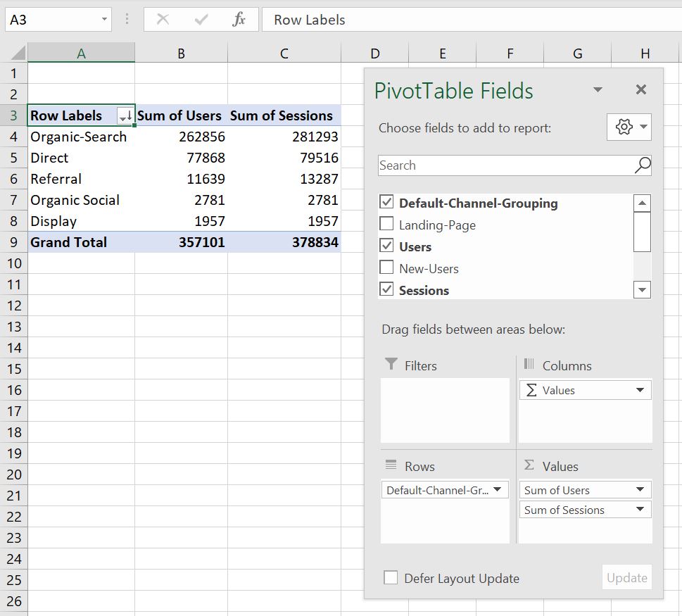Close the PivotTable Fields pane

pos(640,89)
